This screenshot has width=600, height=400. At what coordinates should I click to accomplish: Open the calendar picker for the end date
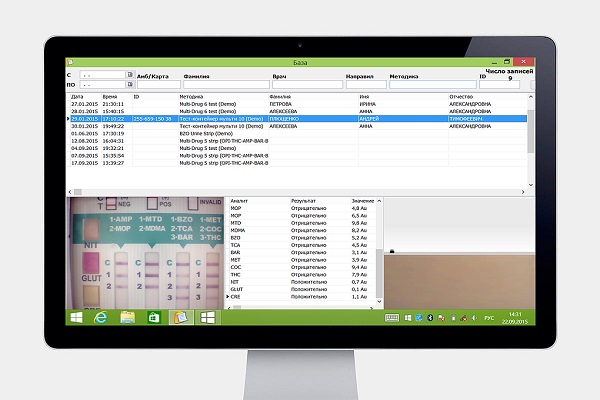coord(129,85)
